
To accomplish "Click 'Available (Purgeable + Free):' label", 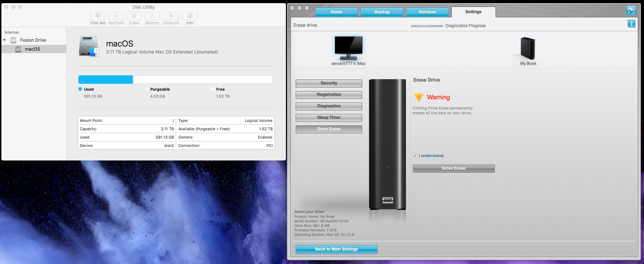I will [204, 129].
